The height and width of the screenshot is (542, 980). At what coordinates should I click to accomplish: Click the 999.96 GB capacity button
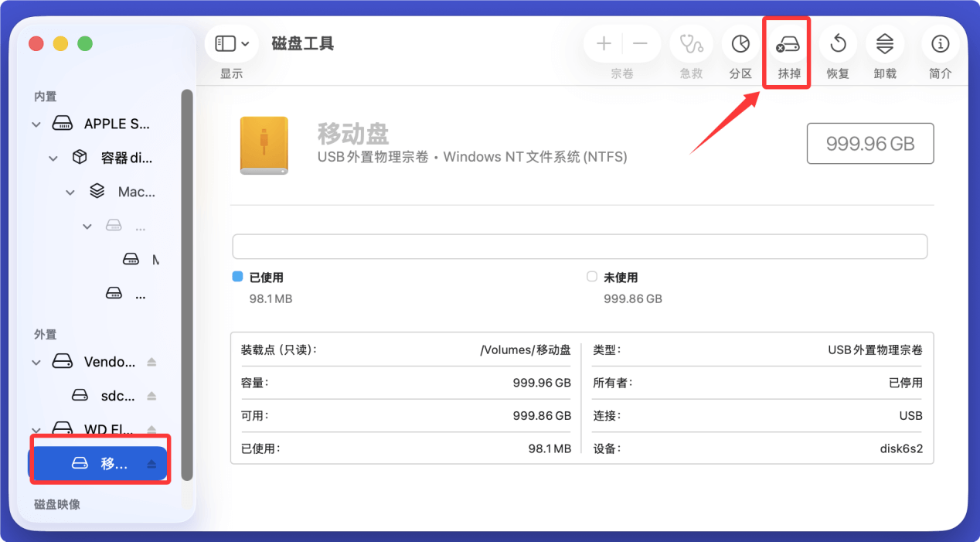point(870,143)
